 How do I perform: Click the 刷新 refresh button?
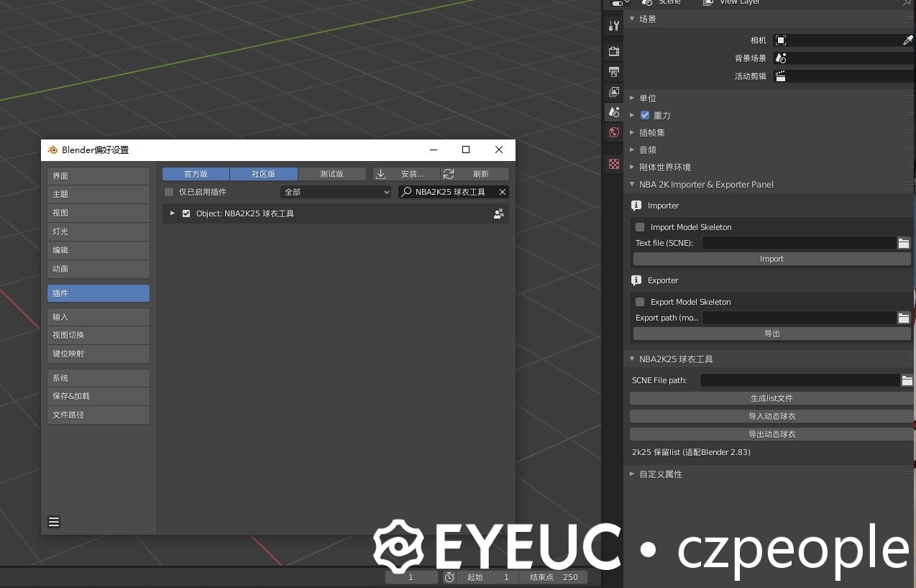[x=475, y=174]
